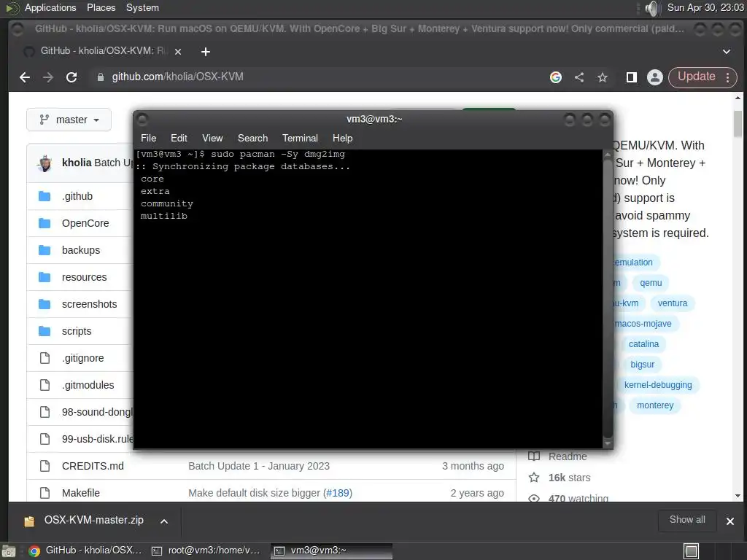Viewport: 747px width, 560px height.
Task: Open the kholia user avatar
Action: [44, 163]
